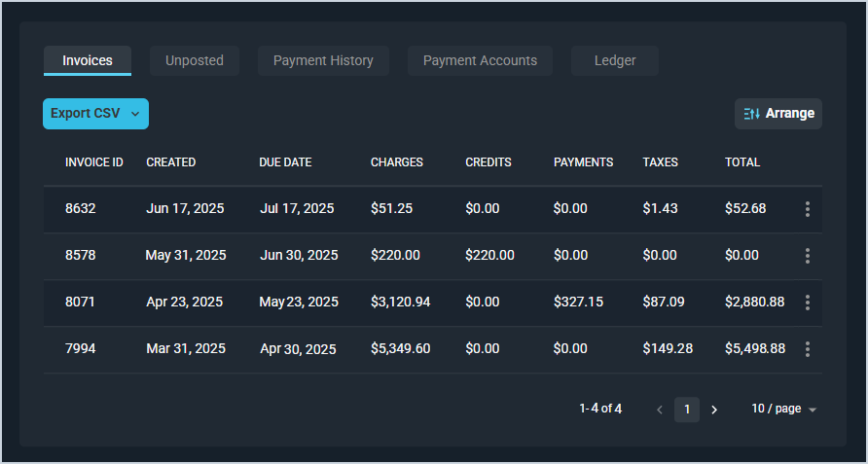
Task: Show row options for invoice 7994
Action: pyautogui.click(x=807, y=349)
